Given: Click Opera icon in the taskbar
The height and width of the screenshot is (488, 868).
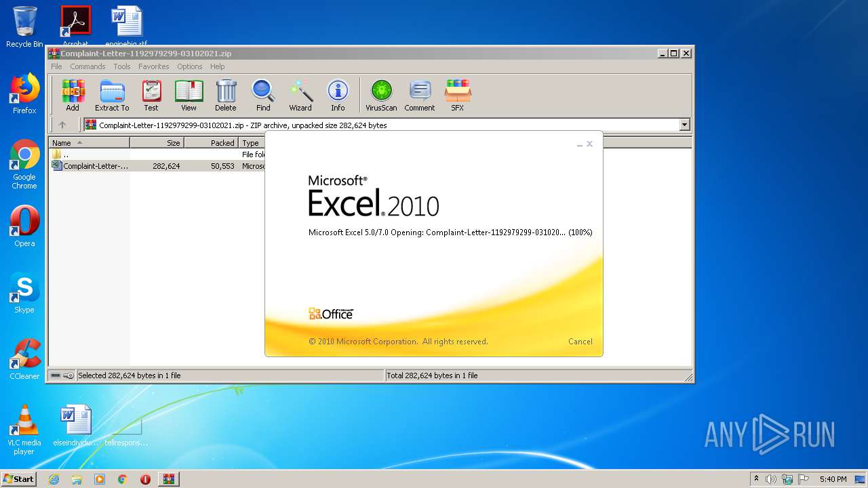Looking at the screenshot, I should [145, 479].
